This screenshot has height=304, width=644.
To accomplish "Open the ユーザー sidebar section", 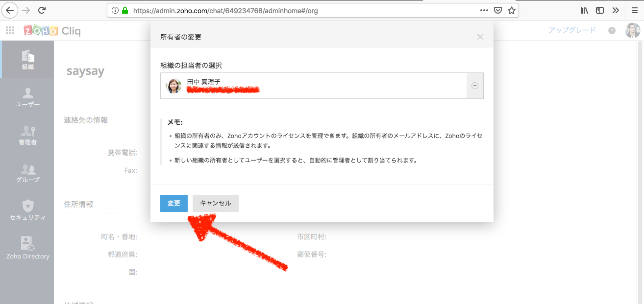I will [x=28, y=97].
